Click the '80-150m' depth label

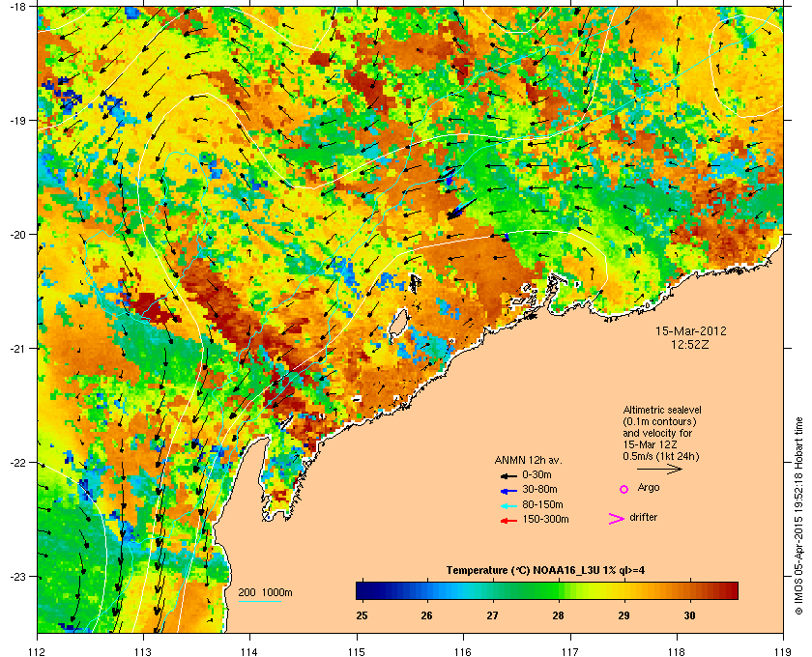coord(542,504)
